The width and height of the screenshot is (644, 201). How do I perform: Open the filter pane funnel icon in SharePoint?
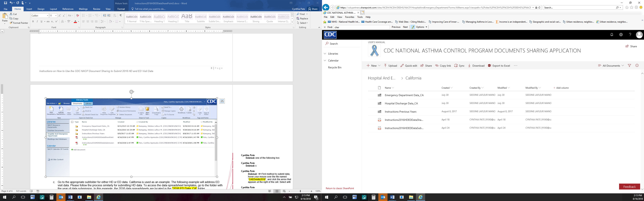629,66
